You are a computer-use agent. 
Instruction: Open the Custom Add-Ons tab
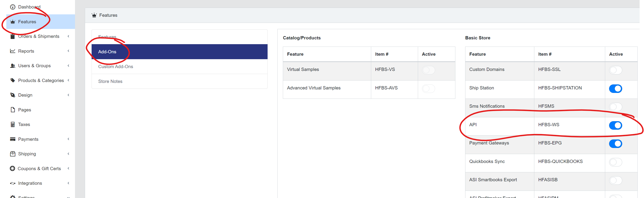116,67
